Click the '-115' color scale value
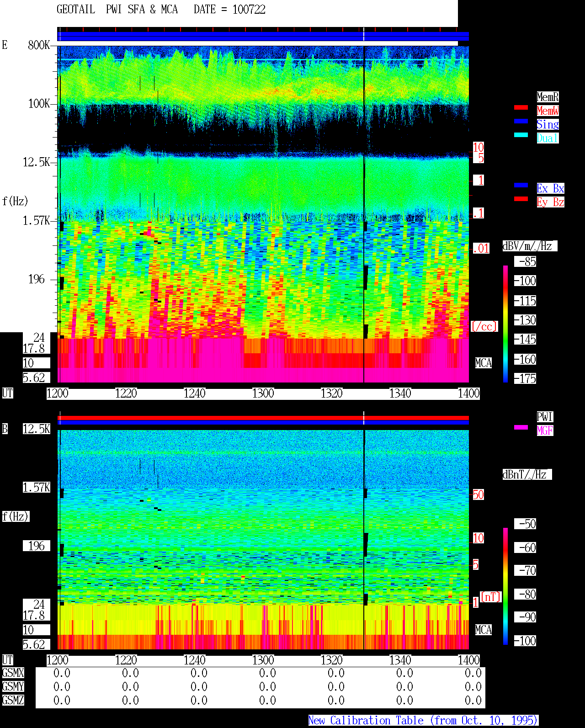Viewport: 585px width, 728px height. [x=525, y=301]
